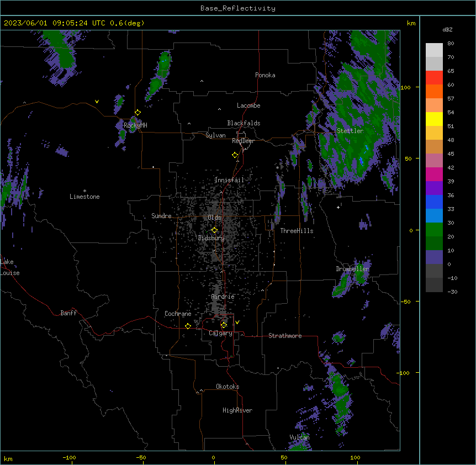Screen dimensions: 476x465
Task: Click the yellow station marker below Cochrane
Action: point(188,326)
